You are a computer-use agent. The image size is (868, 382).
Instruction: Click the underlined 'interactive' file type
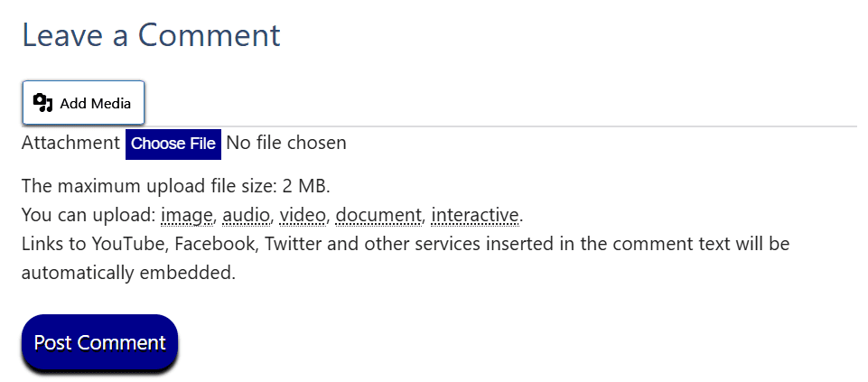[x=475, y=216]
